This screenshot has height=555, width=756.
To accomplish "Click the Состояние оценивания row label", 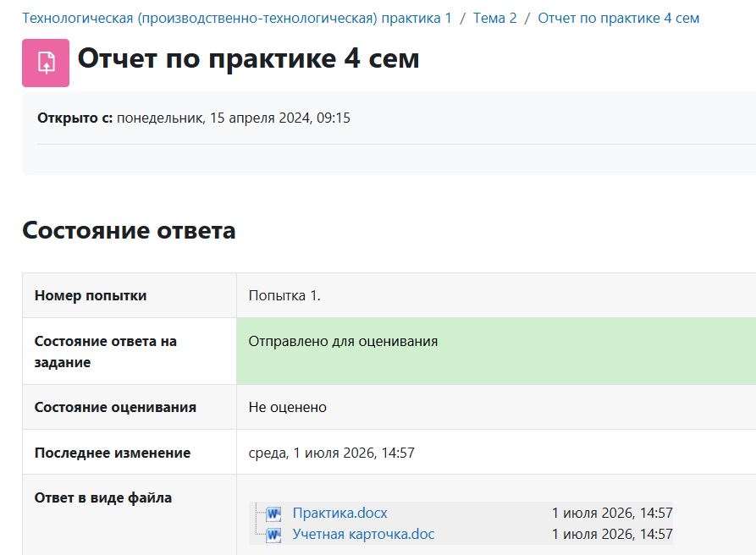I will point(115,407).
